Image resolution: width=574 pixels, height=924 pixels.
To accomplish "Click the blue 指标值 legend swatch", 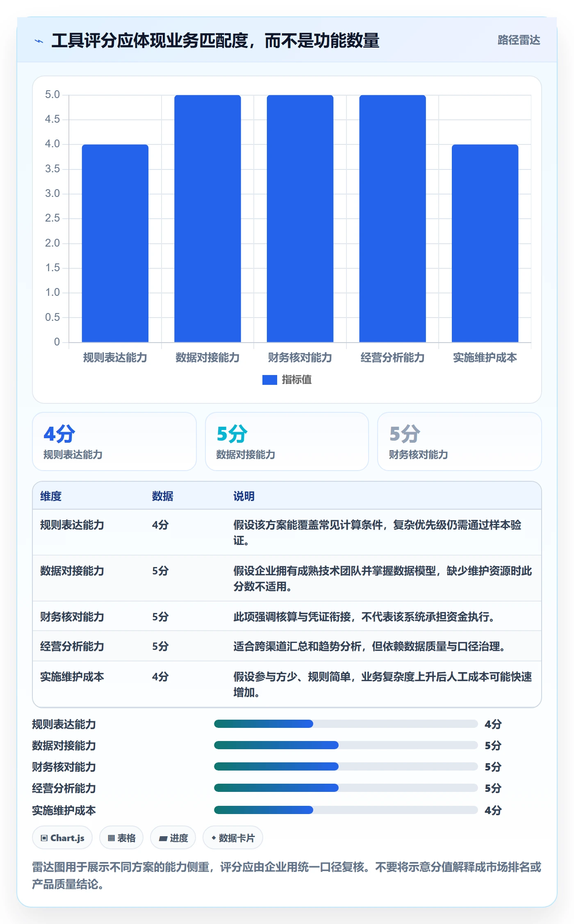I will 269,380.
